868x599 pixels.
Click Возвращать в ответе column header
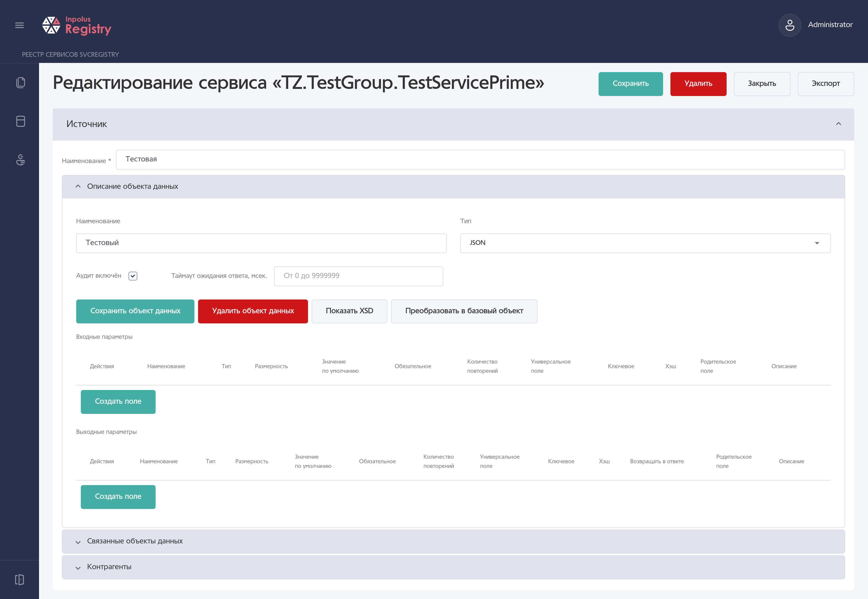click(657, 461)
